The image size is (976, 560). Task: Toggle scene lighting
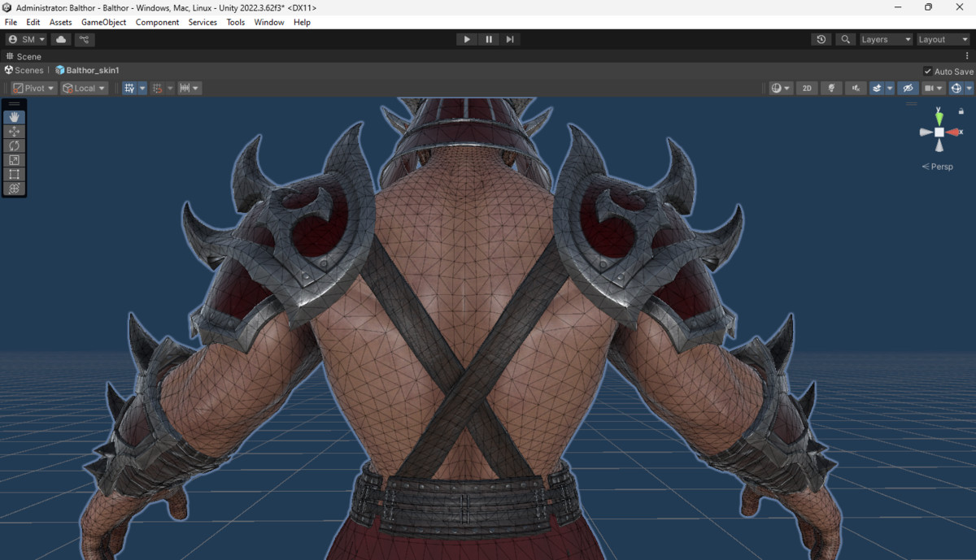pos(831,88)
